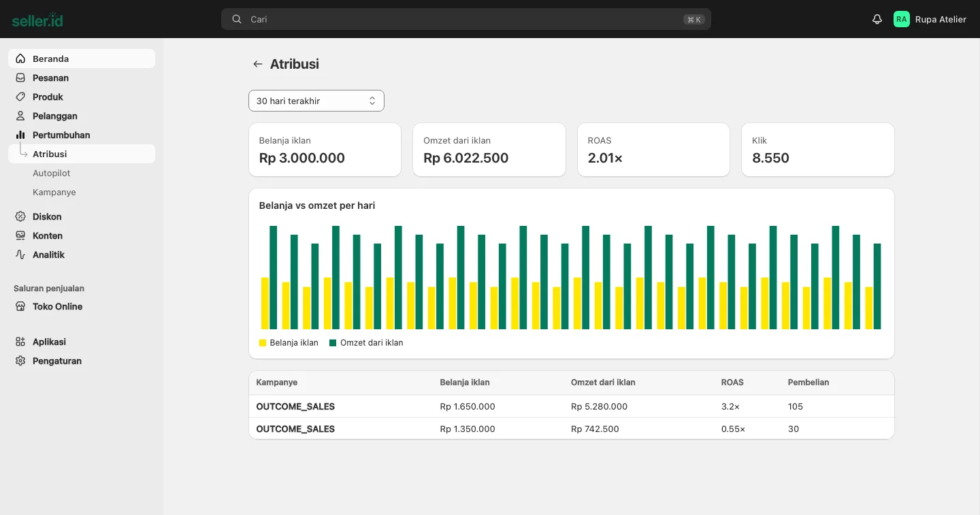Click the Rp 5.280.000 cell
The image size is (980, 515).
(x=599, y=406)
